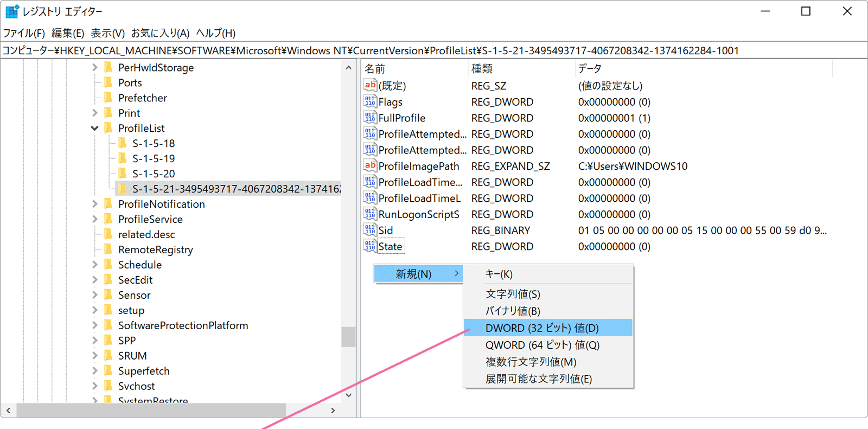Click the RunLogonScriptS DWORD value icon
The image size is (868, 429).
(x=370, y=214)
